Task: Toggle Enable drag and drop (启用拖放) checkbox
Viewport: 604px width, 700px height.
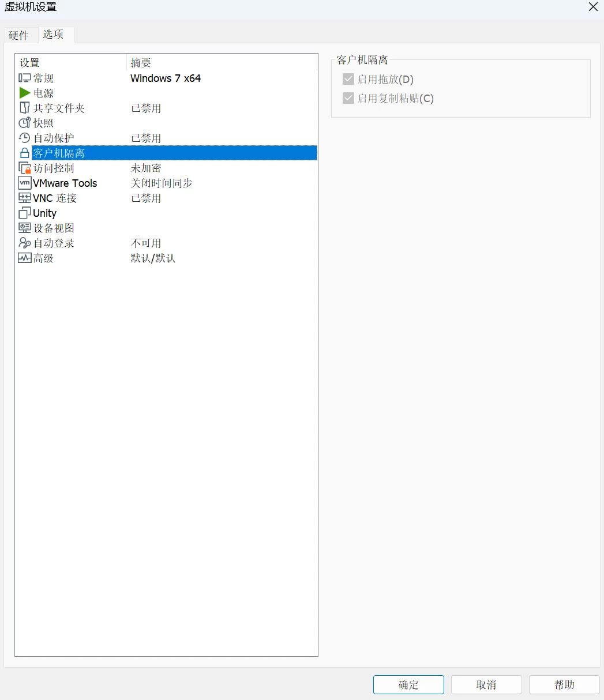Action: coord(348,80)
